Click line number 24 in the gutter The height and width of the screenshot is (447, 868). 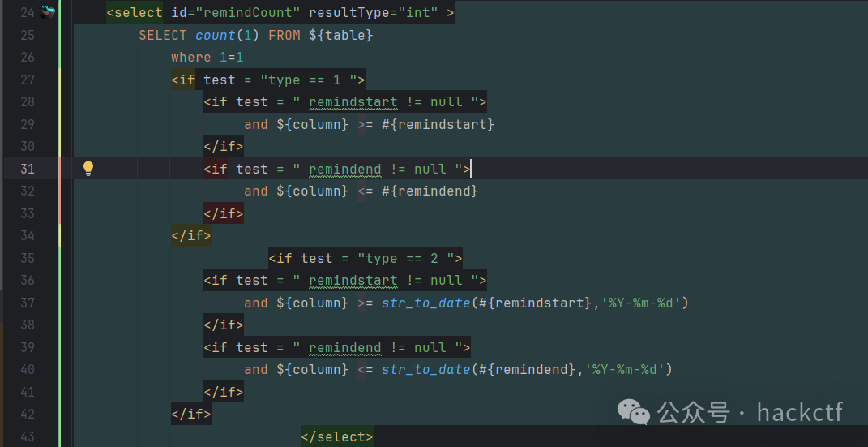[x=27, y=12]
